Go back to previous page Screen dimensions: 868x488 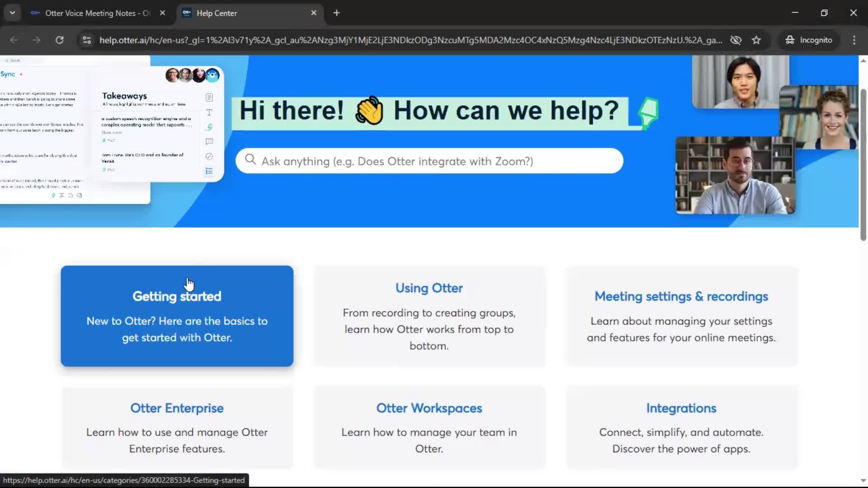point(14,40)
